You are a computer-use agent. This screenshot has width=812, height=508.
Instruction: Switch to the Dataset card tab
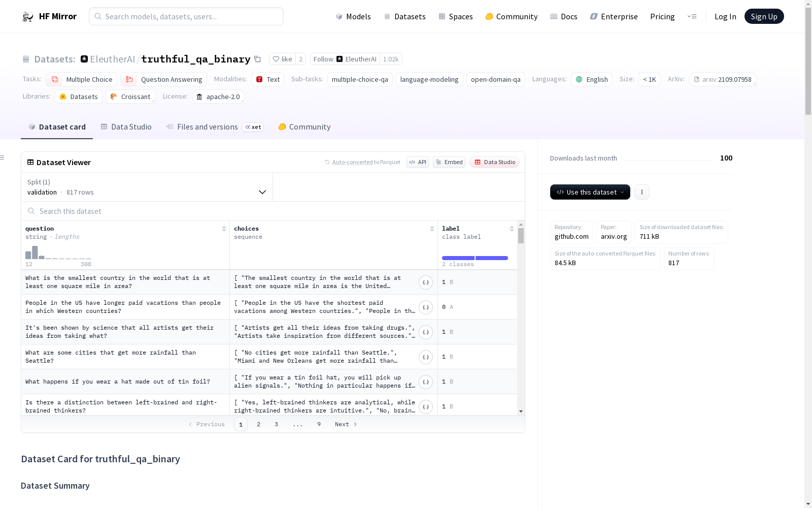(x=57, y=127)
